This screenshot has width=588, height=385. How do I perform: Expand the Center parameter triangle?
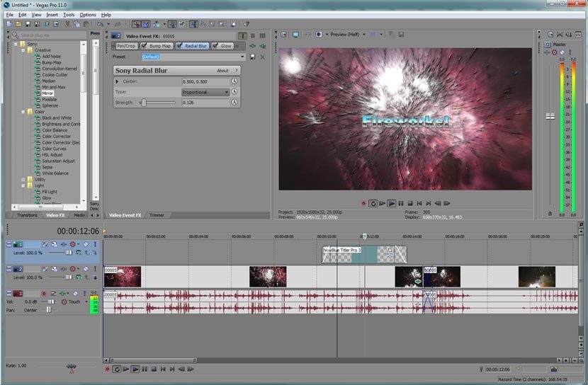coord(117,81)
